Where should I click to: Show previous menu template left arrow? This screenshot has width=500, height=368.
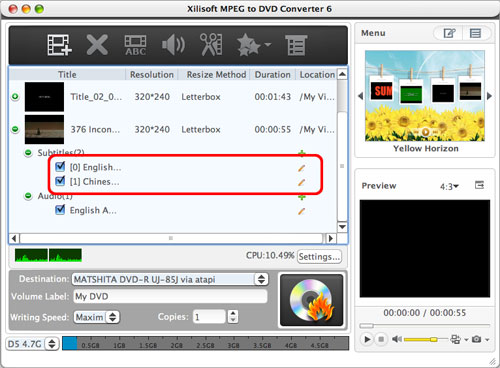click(x=360, y=96)
